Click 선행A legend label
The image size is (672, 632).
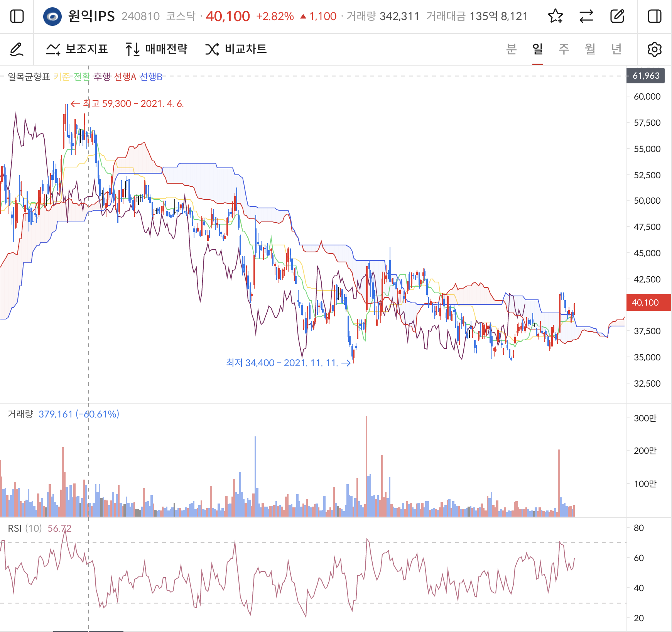pos(125,77)
